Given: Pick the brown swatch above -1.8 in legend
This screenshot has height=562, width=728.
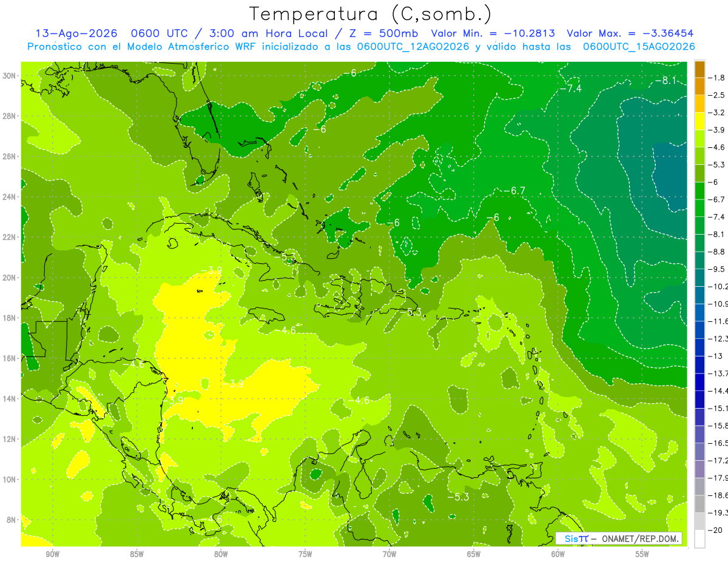Looking at the screenshot, I should [699, 69].
